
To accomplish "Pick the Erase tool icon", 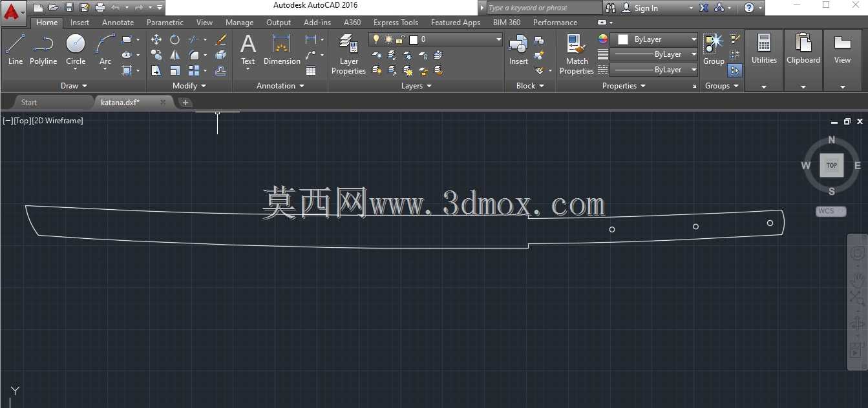I will [x=221, y=39].
